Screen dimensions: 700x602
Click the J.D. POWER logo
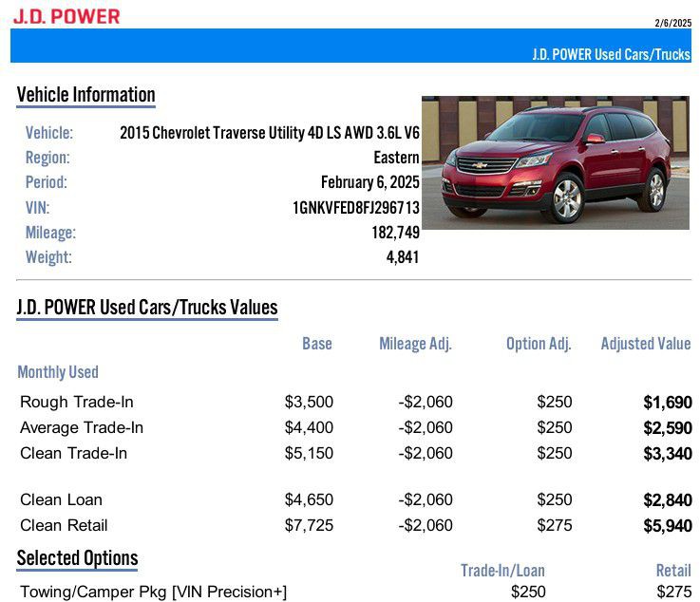[66, 16]
